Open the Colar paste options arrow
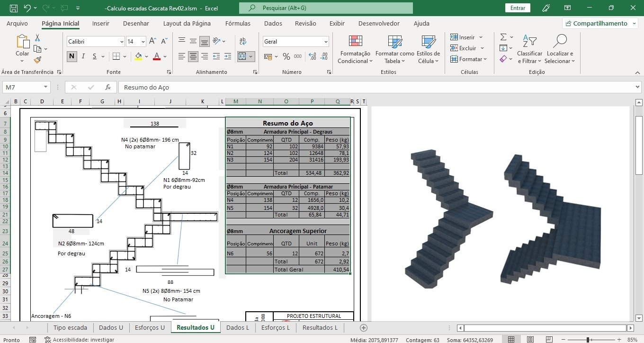The image size is (644, 343). coord(22,61)
